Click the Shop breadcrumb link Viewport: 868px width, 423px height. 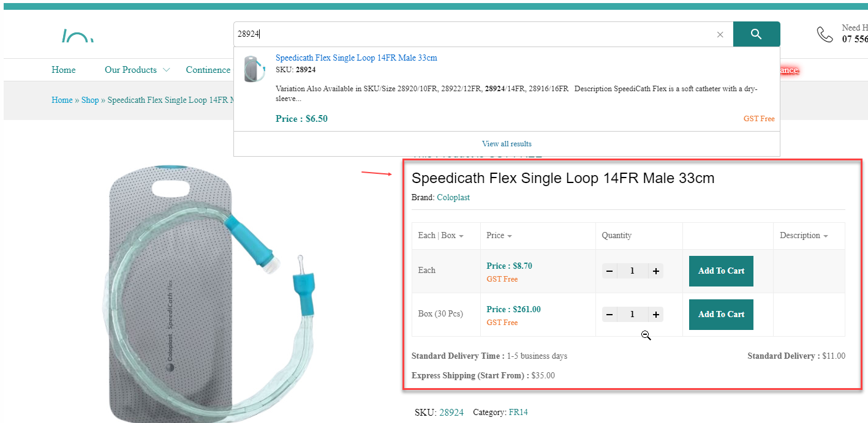click(x=90, y=100)
